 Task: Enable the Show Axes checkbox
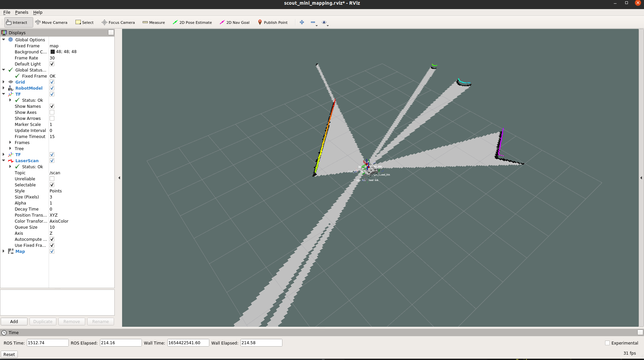(x=52, y=113)
